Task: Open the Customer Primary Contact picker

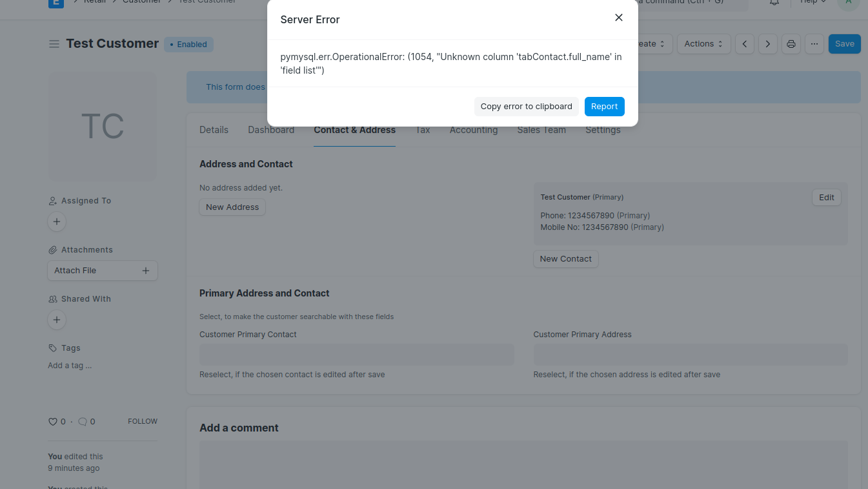Action: [356, 354]
